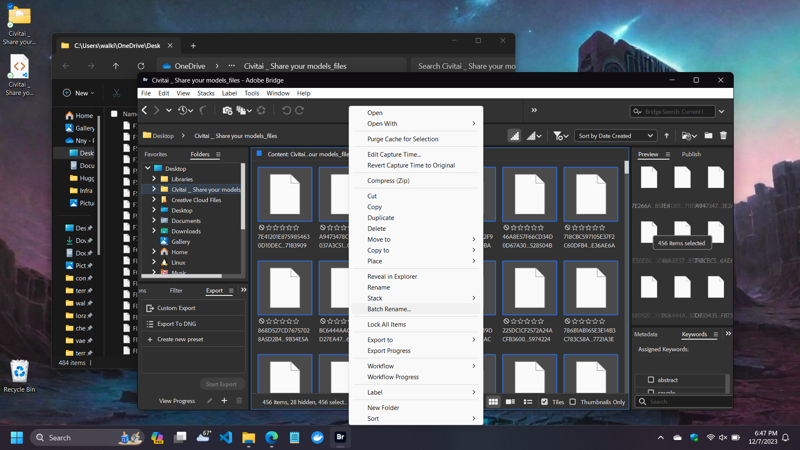Select Reveal in Explorer menu entry
Viewport: 800px width, 450px height.
point(416,277)
